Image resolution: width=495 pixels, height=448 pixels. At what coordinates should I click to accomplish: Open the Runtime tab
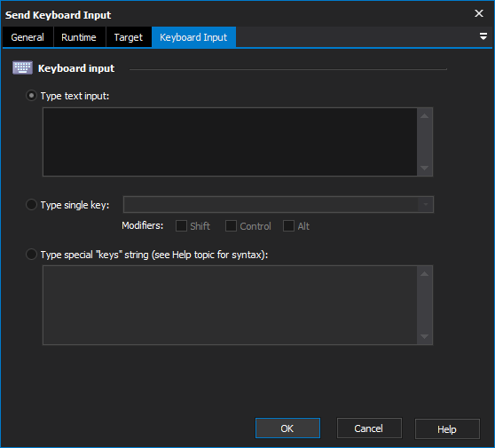79,37
